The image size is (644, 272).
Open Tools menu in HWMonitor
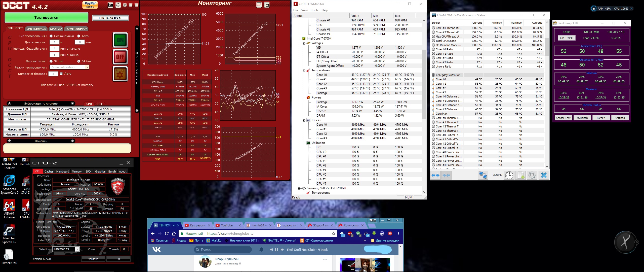[314, 10]
